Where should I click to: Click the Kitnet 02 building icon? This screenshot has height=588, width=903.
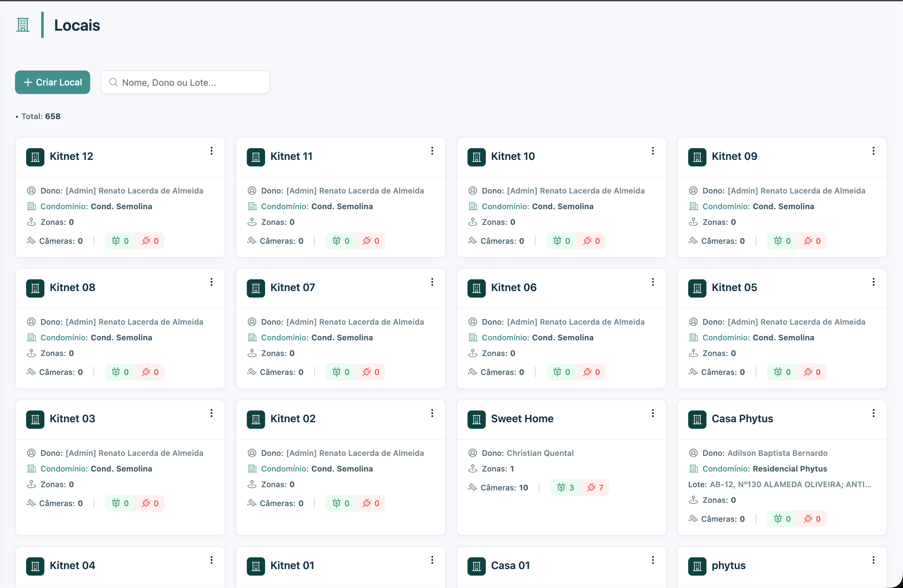pos(256,419)
